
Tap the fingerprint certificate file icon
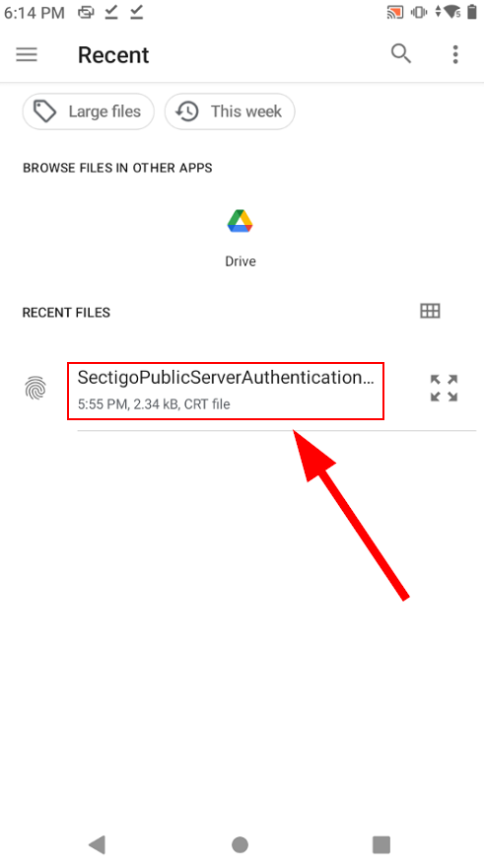(x=35, y=388)
